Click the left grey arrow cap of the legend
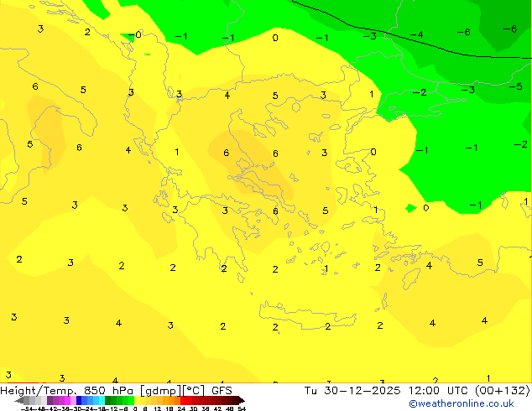 coord(19,400)
